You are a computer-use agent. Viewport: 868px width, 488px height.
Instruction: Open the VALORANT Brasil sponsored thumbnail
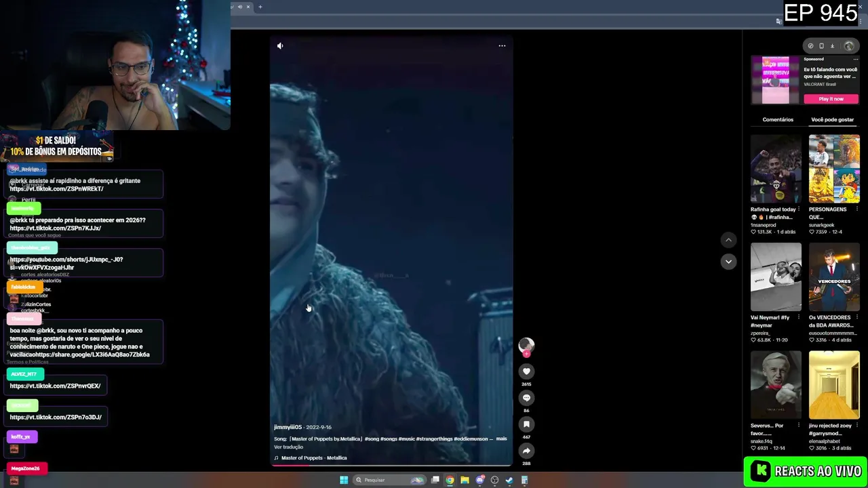(x=776, y=80)
